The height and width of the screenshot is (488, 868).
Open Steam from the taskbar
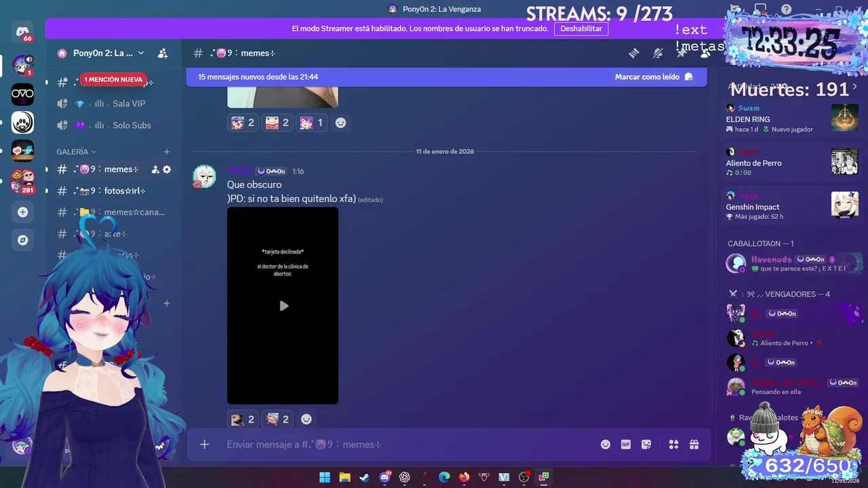point(364,477)
